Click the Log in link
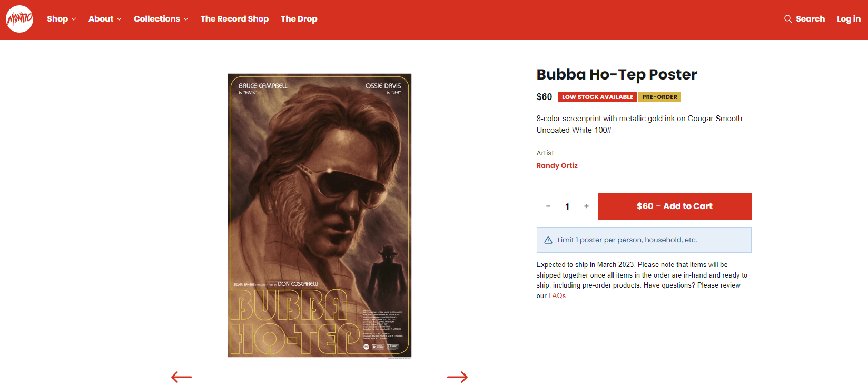The width and height of the screenshot is (868, 385). 849,19
